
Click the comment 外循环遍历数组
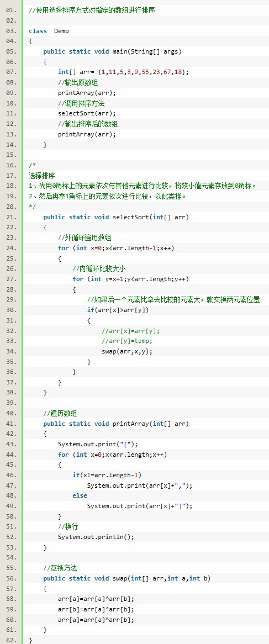coord(85,237)
